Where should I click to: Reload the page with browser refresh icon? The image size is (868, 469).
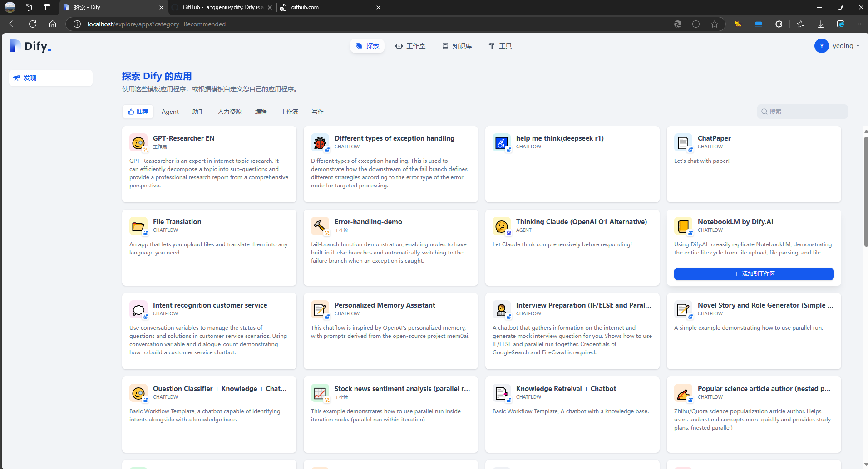point(33,24)
